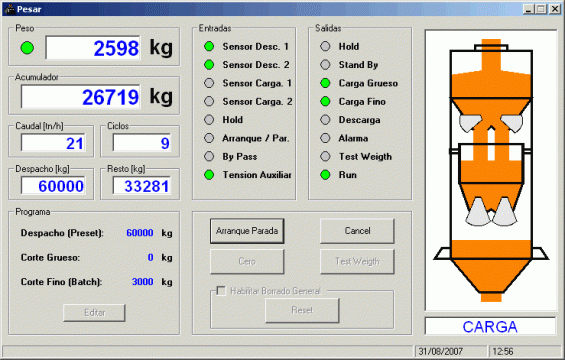This screenshot has height=360, width=565.
Task: Click the Hold indicator in Salidas
Action: tap(325, 46)
